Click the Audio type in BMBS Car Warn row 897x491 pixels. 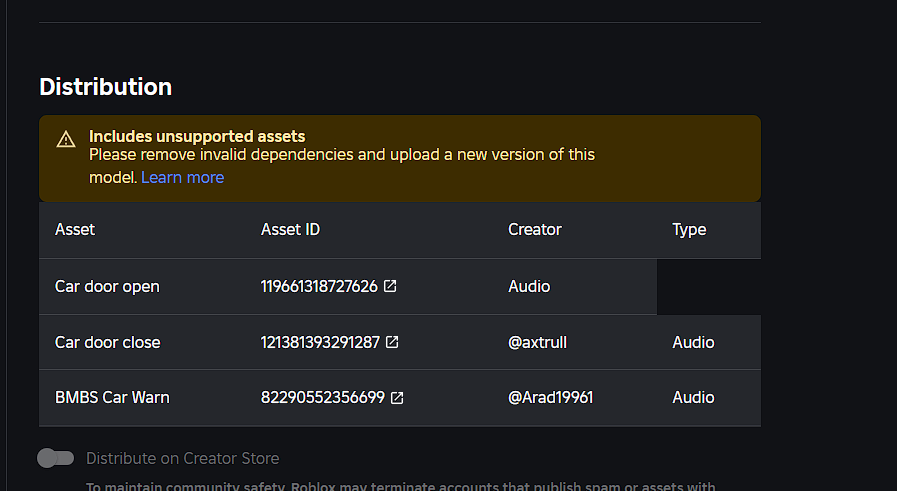[693, 398]
